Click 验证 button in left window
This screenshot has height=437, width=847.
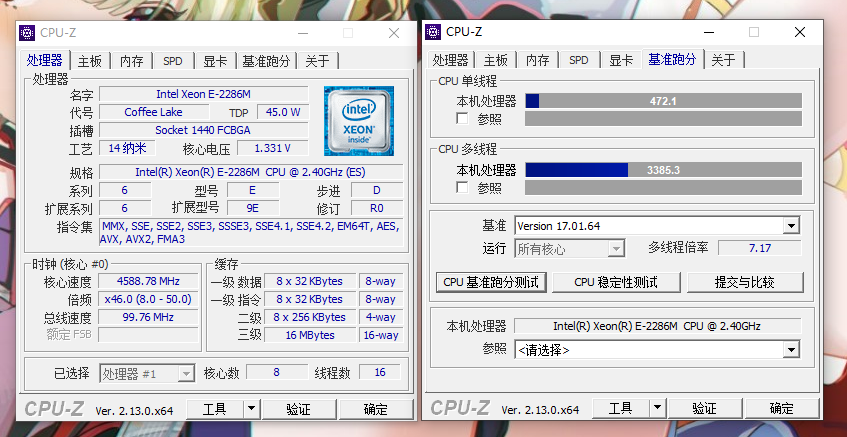(x=299, y=409)
